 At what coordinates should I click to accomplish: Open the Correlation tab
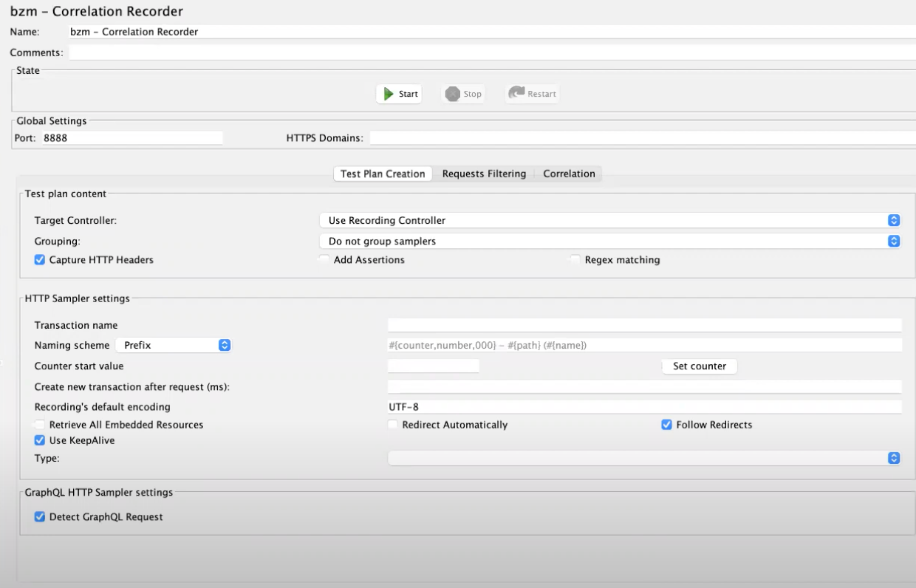[x=569, y=174]
